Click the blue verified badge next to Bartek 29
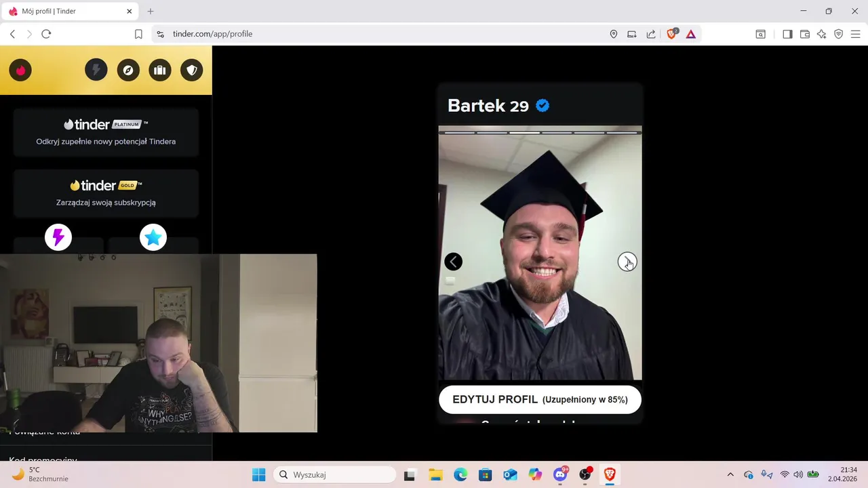This screenshot has height=488, width=868. pyautogui.click(x=542, y=106)
